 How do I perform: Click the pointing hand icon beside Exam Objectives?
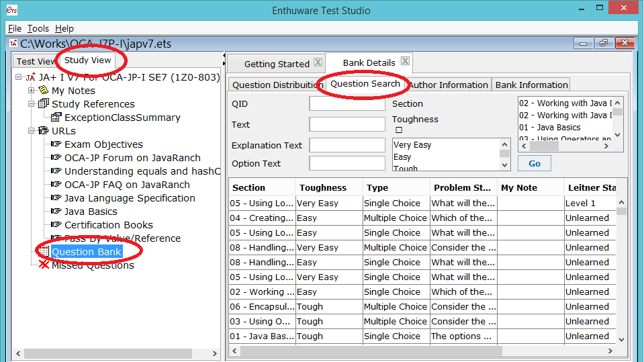tap(56, 144)
